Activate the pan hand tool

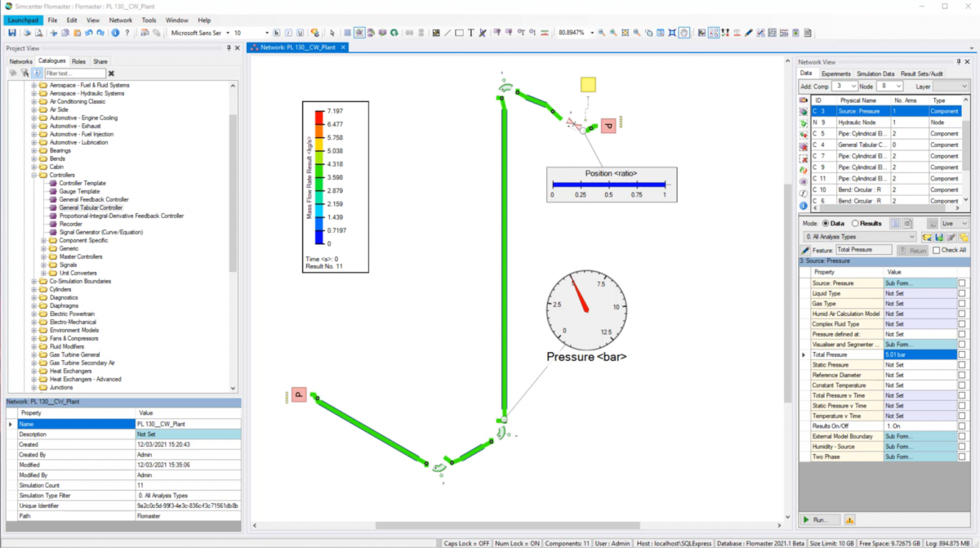(684, 33)
